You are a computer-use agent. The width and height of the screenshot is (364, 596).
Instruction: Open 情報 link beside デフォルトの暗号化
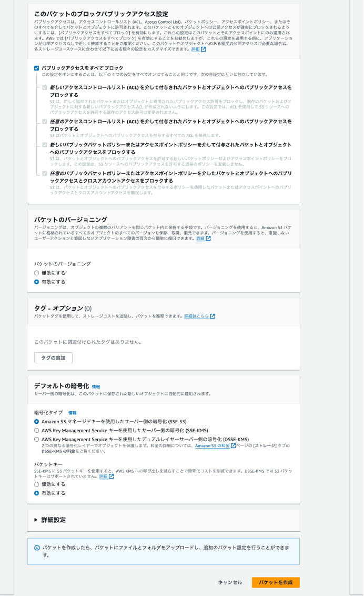[x=96, y=386]
